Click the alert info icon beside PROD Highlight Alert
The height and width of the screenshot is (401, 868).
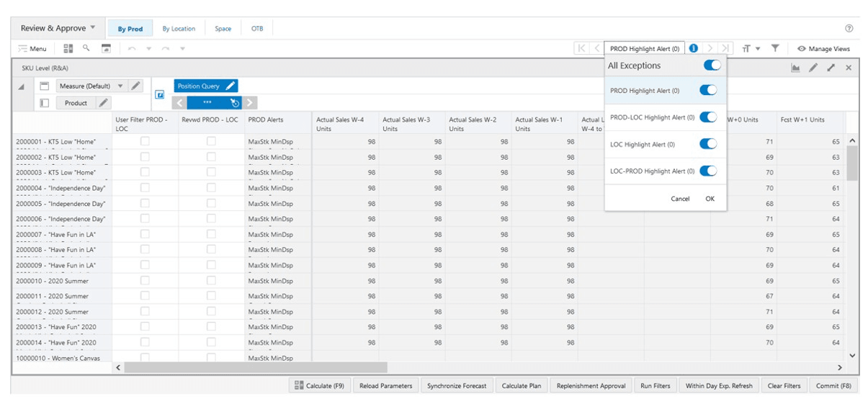[693, 48]
